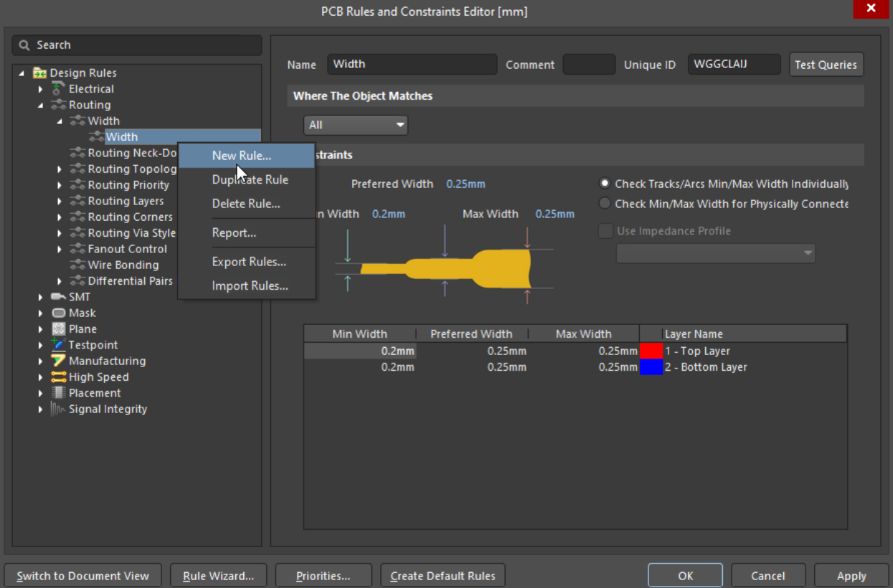Screen dimensions: 893x588
Task: Click the Plane category icon
Action: (58, 329)
